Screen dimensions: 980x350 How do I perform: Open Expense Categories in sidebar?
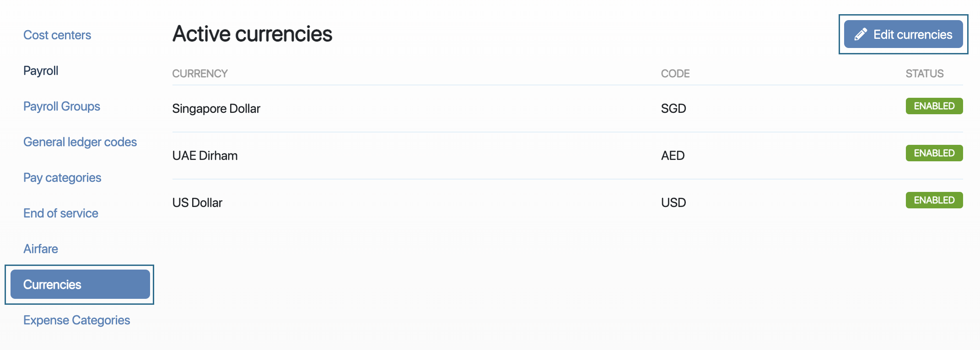pyautogui.click(x=77, y=320)
